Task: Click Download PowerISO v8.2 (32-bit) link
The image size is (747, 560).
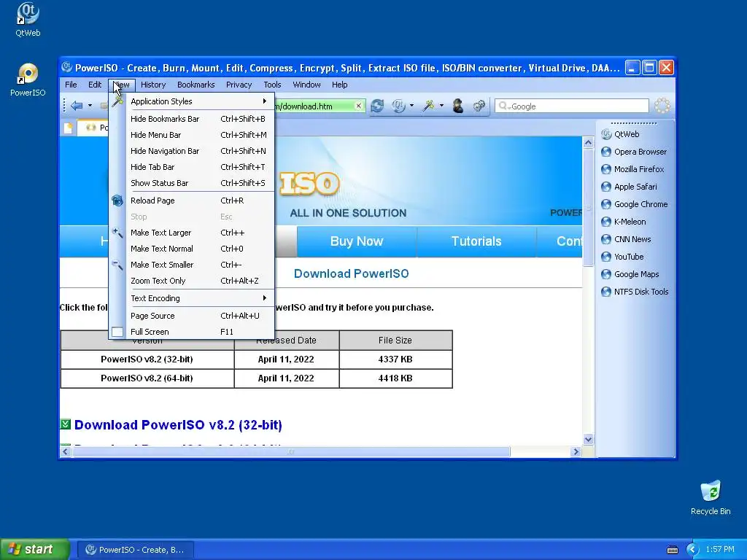Action: [178, 425]
